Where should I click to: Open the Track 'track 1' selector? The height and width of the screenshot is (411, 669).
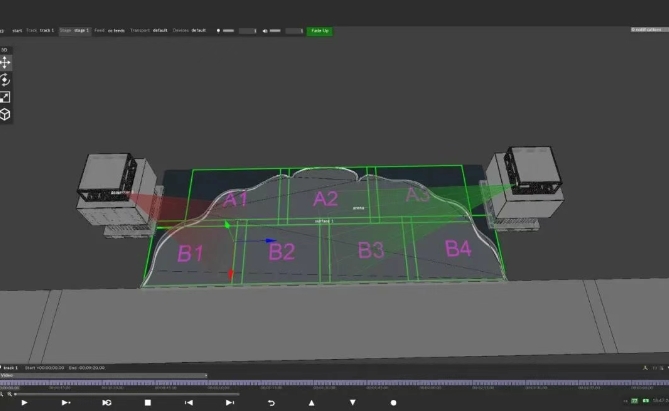coord(47,31)
